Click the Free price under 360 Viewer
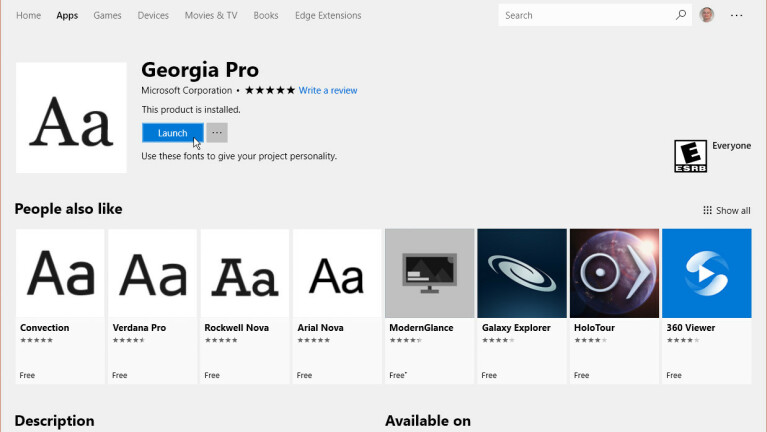 (674, 375)
